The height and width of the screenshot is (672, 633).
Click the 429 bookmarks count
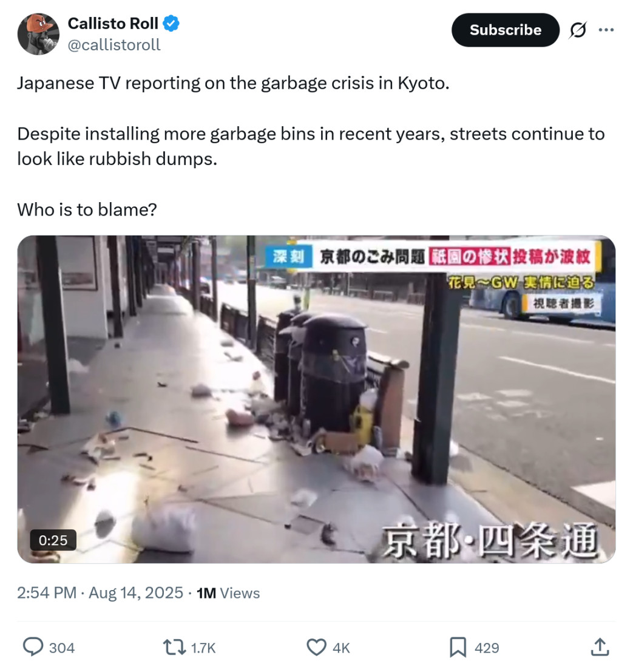[487, 648]
